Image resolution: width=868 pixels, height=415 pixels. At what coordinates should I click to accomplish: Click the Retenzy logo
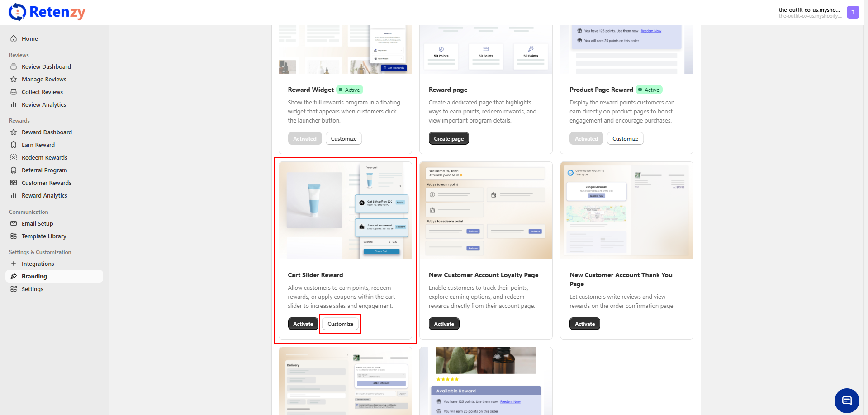point(47,12)
